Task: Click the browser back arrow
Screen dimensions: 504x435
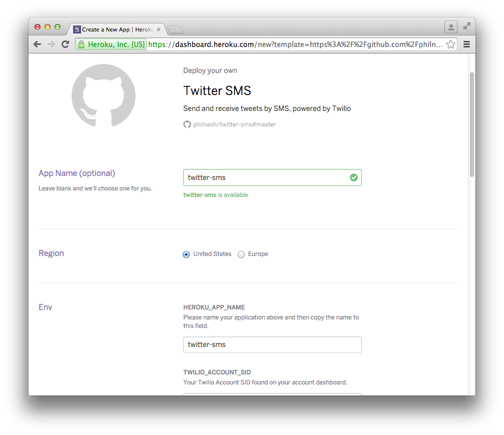Action: click(38, 44)
